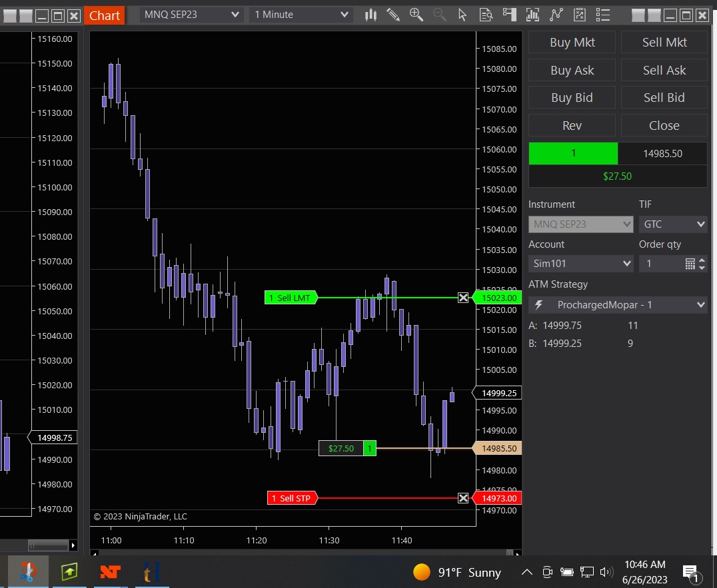Click Buy Bid button
This screenshot has height=588, width=717.
572,98
